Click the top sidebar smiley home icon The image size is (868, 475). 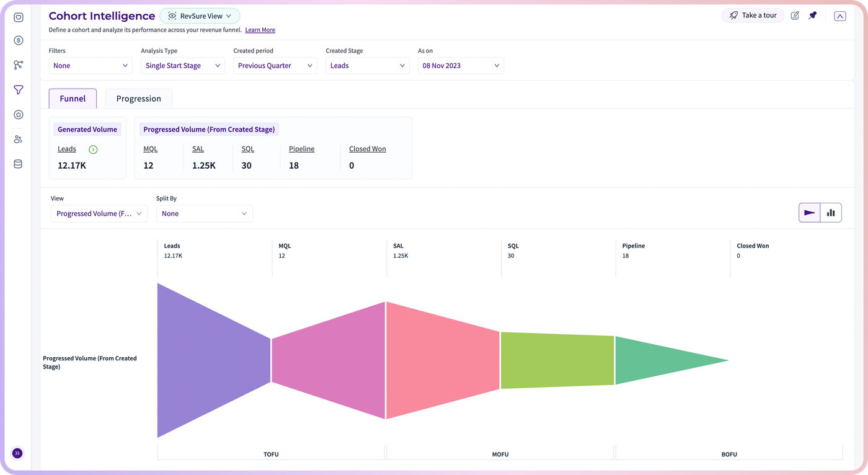[x=19, y=17]
